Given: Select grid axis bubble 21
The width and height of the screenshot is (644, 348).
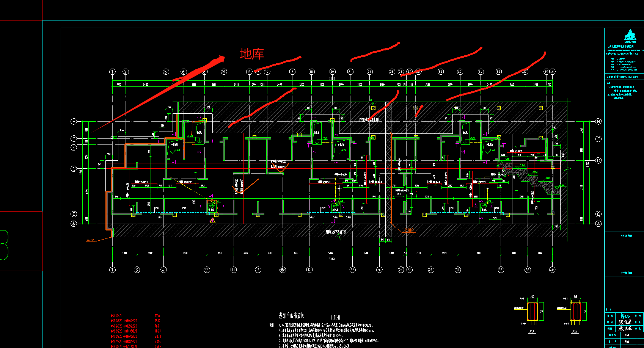Looking at the screenshot, I should pyautogui.click(x=350, y=72).
